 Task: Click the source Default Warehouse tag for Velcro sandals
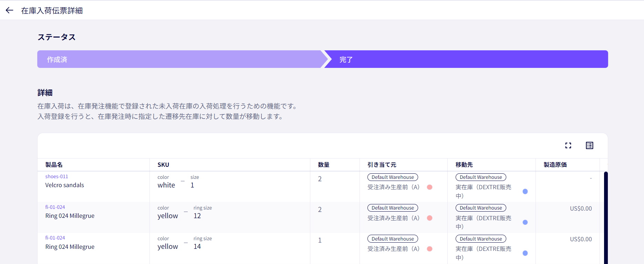[393, 177]
